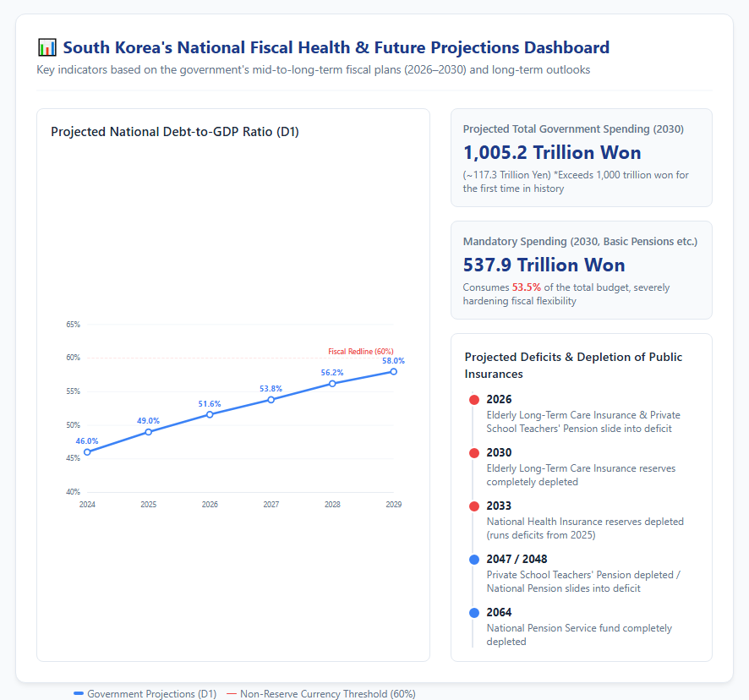Click the "Projected National Debt-to-GDP Ratio (D1)" heading
This screenshot has height=700, width=749.
[x=175, y=131]
